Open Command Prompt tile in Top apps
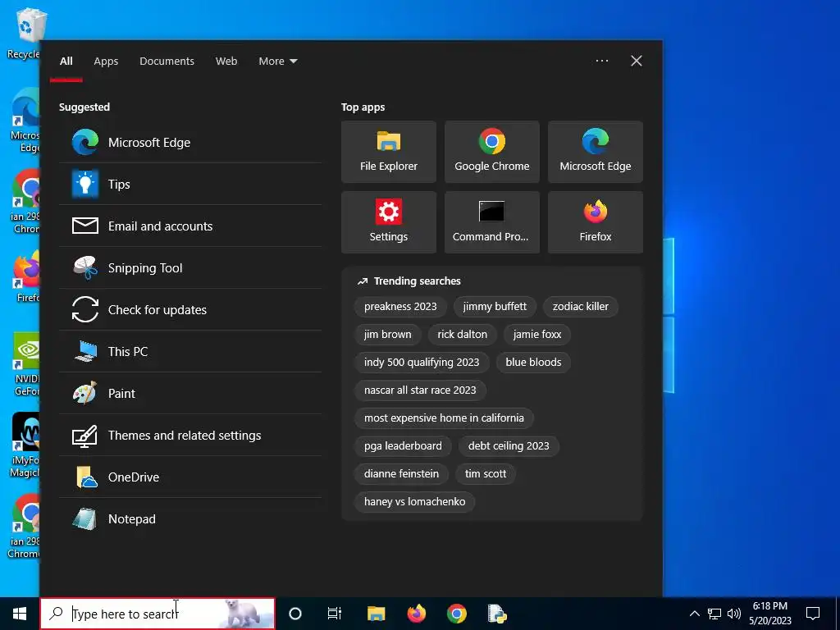 click(492, 221)
